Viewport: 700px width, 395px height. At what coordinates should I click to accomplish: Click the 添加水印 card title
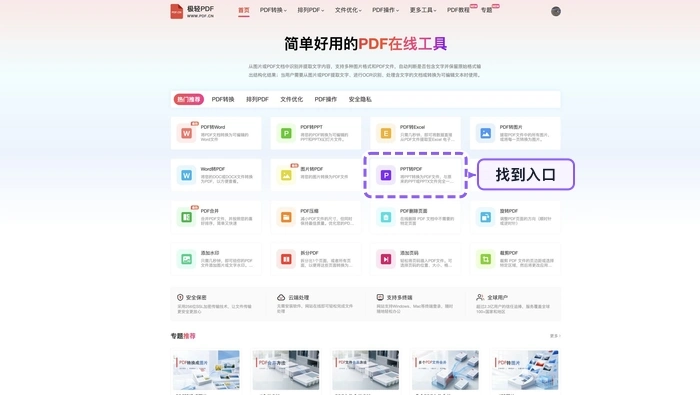click(209, 253)
